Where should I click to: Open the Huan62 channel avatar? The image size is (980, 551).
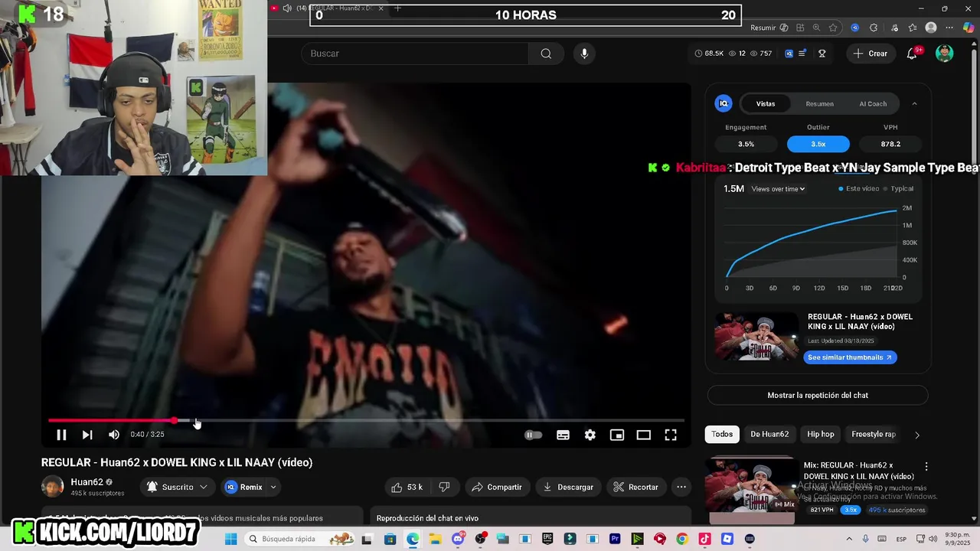pos(52,487)
